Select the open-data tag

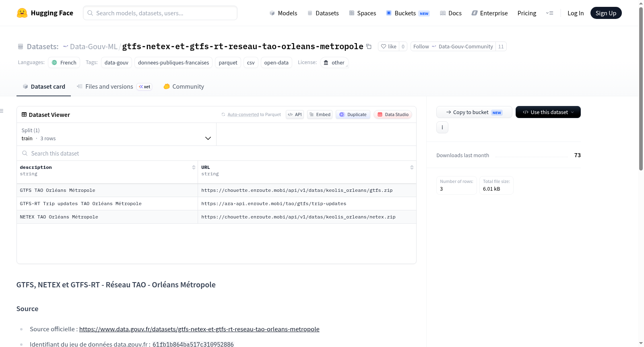276,62
